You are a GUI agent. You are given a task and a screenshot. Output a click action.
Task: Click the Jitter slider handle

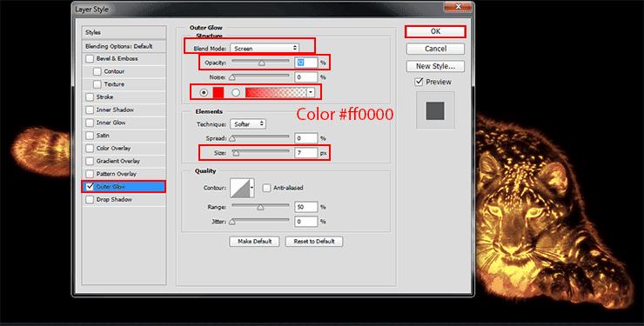[232, 222]
